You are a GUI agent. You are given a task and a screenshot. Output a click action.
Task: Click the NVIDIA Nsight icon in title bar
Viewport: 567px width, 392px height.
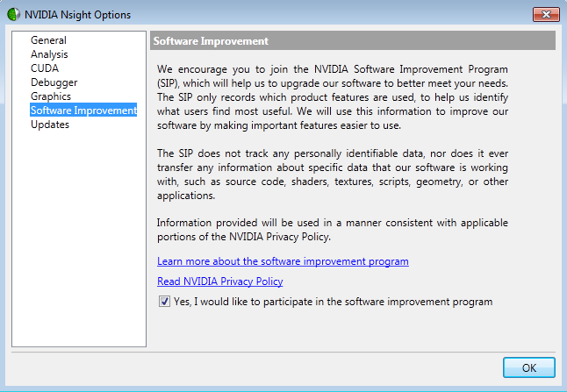[13, 14]
